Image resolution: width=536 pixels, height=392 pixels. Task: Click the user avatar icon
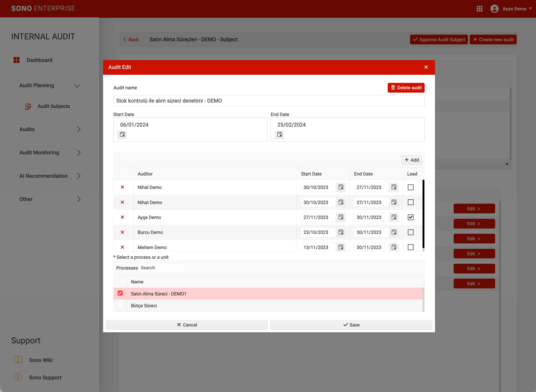(494, 9)
